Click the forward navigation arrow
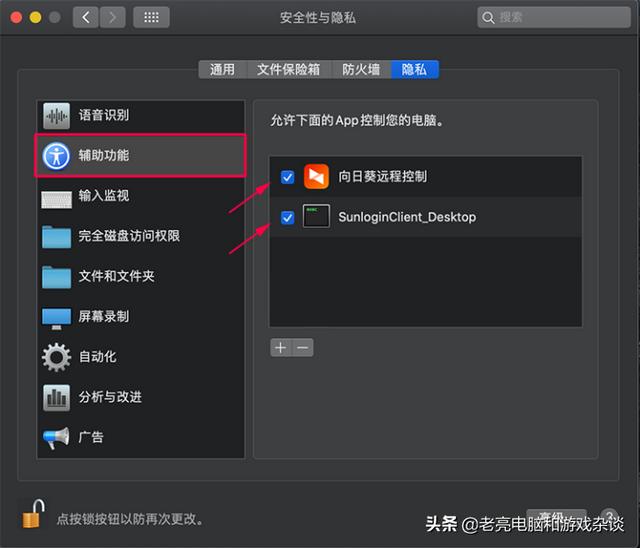The width and height of the screenshot is (640, 548). point(112,17)
